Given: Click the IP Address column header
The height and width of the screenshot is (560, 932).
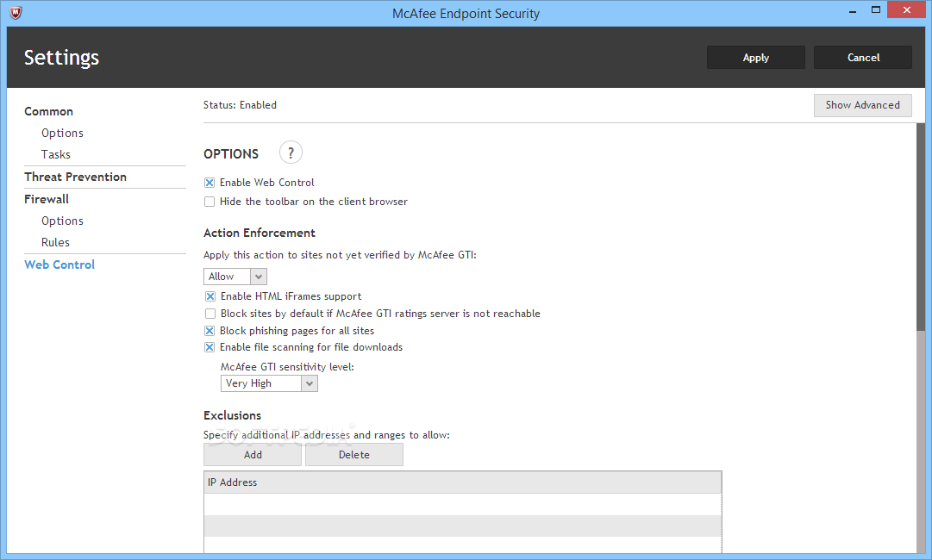Looking at the screenshot, I should coord(462,482).
